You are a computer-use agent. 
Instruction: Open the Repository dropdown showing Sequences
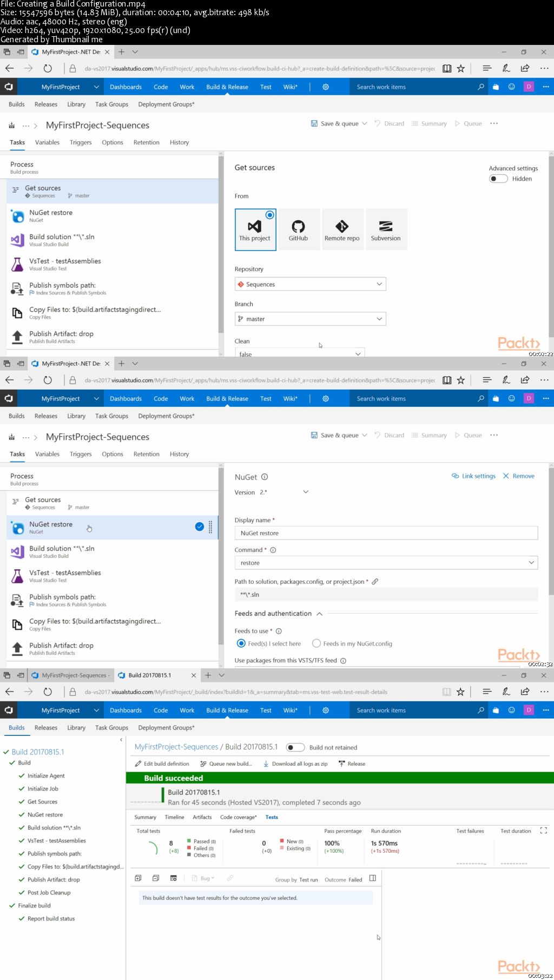click(x=310, y=284)
